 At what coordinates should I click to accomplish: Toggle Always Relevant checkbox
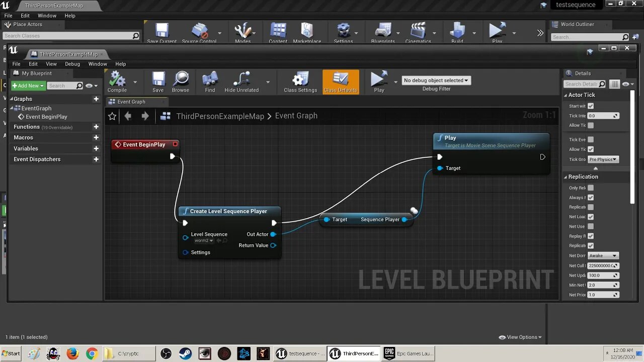[591, 198]
